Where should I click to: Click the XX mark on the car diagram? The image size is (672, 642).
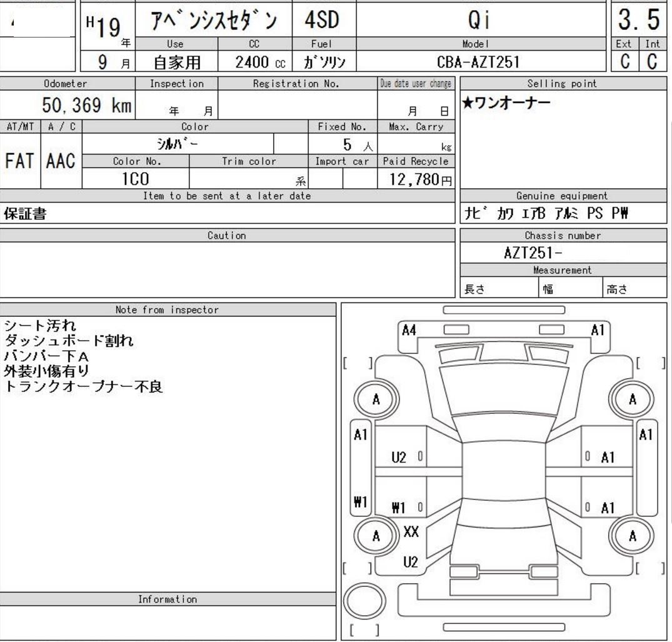click(x=411, y=531)
